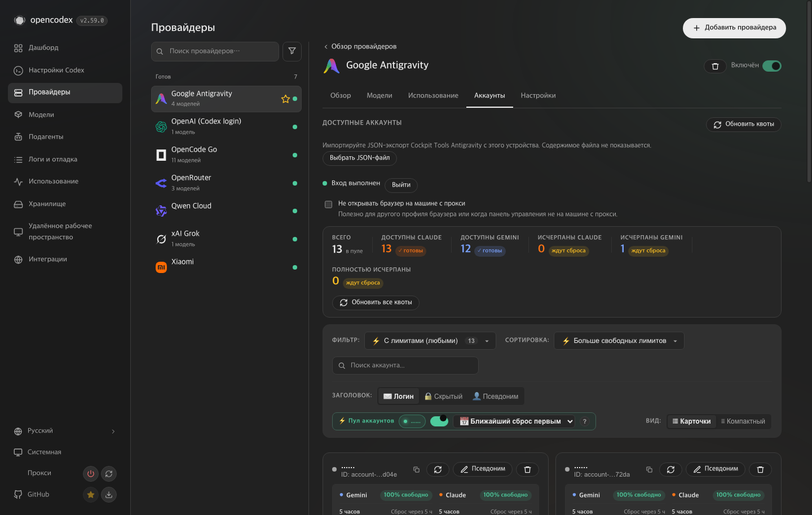Focus the Поиск провайдеров search field
The height and width of the screenshot is (515, 812).
pos(215,51)
